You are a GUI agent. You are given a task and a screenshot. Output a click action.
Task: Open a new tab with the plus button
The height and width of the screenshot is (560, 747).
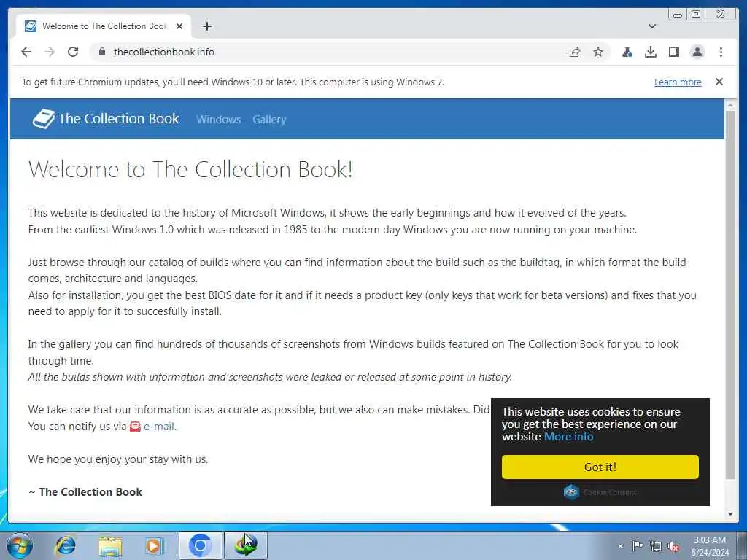click(x=206, y=26)
